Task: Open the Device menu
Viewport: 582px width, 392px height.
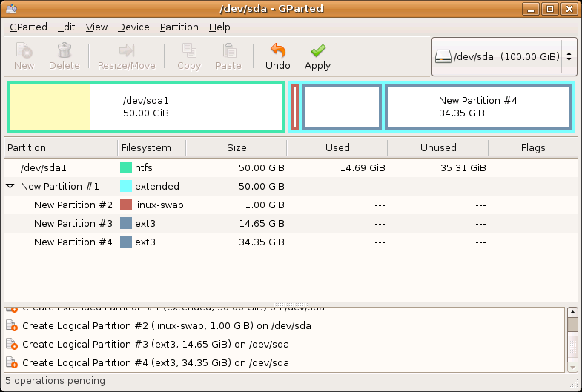Action: point(133,27)
